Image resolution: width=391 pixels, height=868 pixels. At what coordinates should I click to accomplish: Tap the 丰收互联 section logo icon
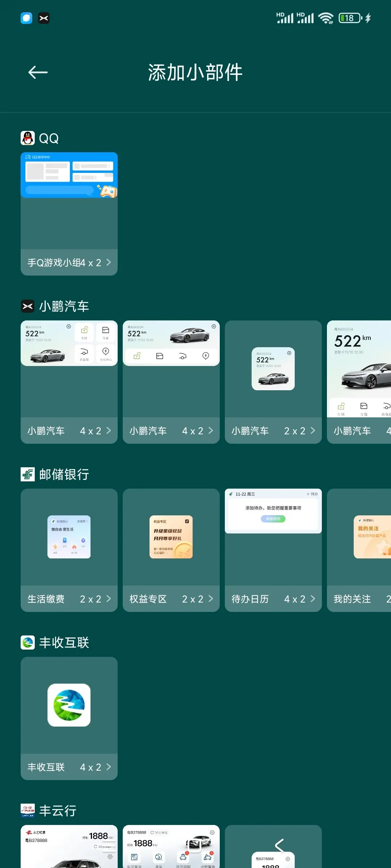coord(28,643)
